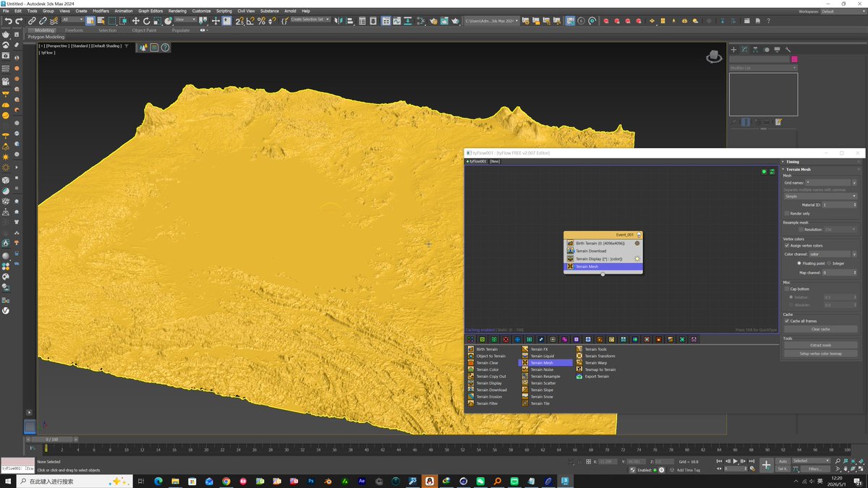The image size is (868, 488).
Task: Click the Play Animation button
Action: (x=736, y=461)
